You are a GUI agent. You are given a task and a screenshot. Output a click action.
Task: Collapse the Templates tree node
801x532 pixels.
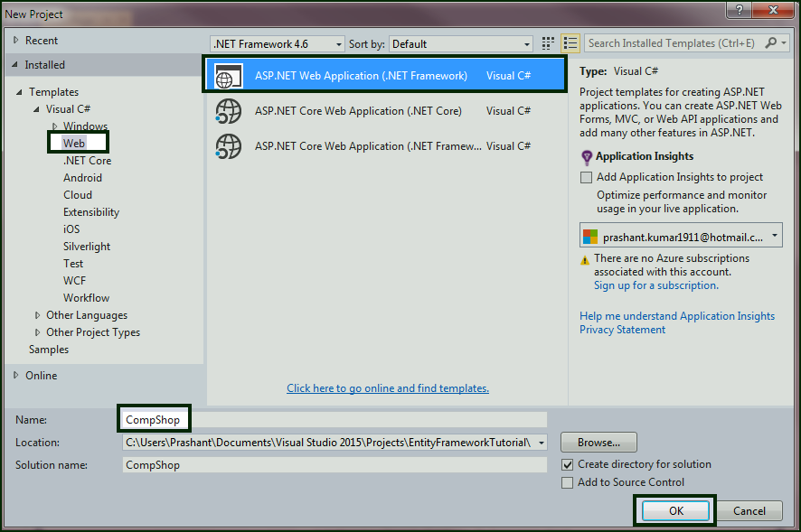coord(19,92)
